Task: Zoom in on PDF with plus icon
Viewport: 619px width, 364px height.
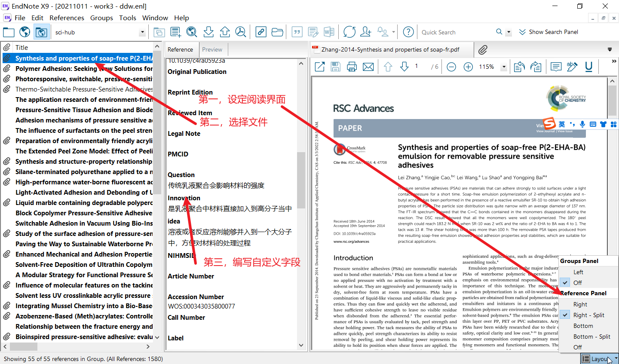Action: (x=468, y=67)
